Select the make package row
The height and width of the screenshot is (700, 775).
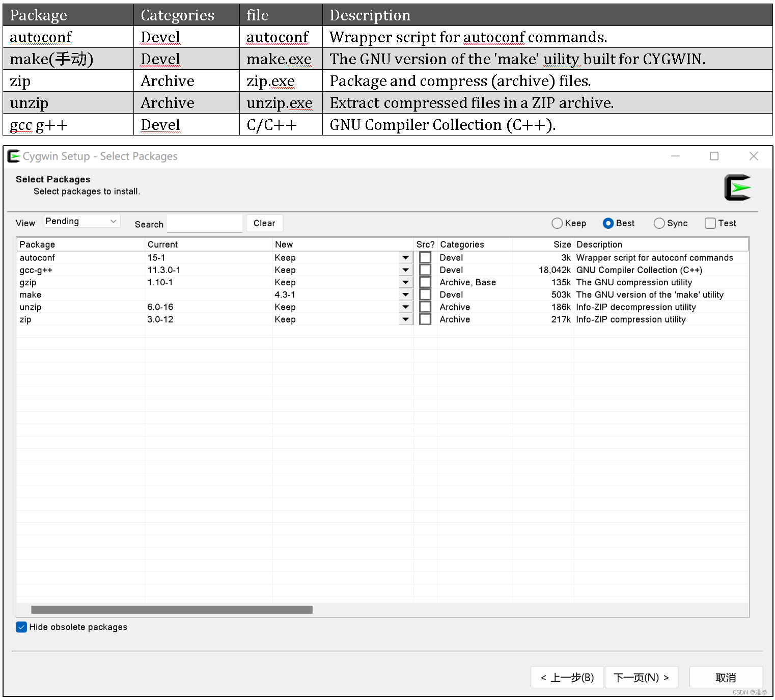pos(382,294)
